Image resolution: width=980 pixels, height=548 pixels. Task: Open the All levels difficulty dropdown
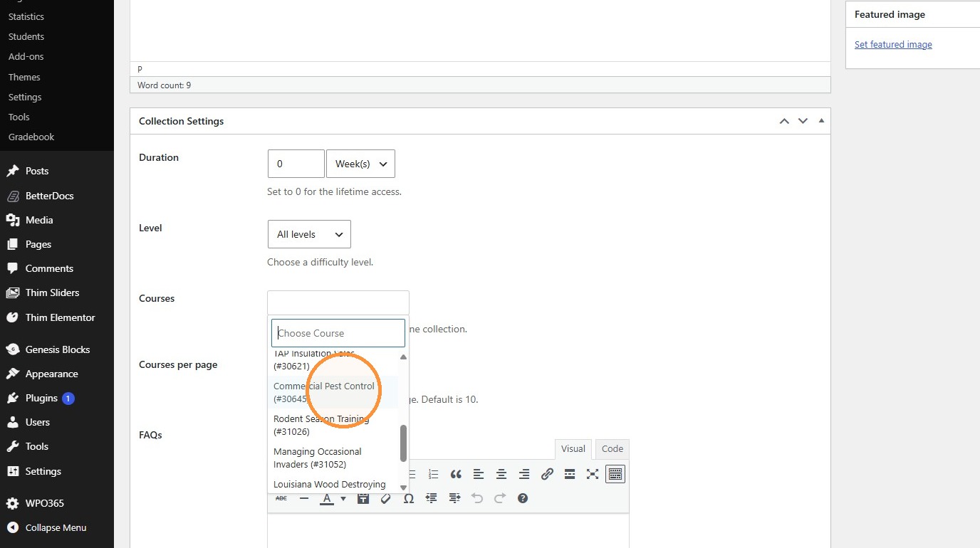[x=309, y=234]
